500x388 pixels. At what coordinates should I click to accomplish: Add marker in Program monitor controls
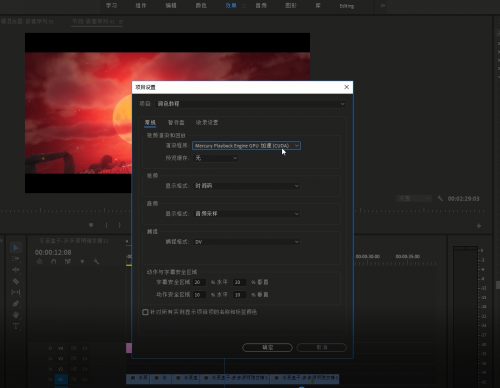tap(91, 225)
